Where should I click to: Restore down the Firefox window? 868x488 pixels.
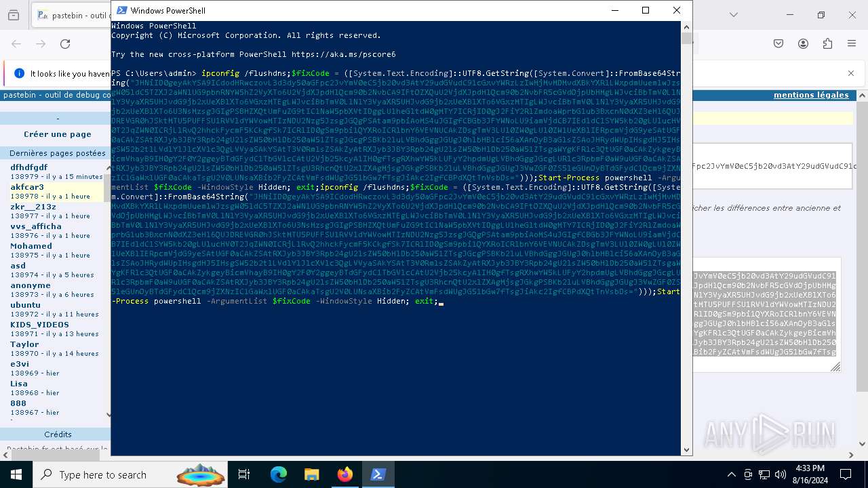click(821, 15)
